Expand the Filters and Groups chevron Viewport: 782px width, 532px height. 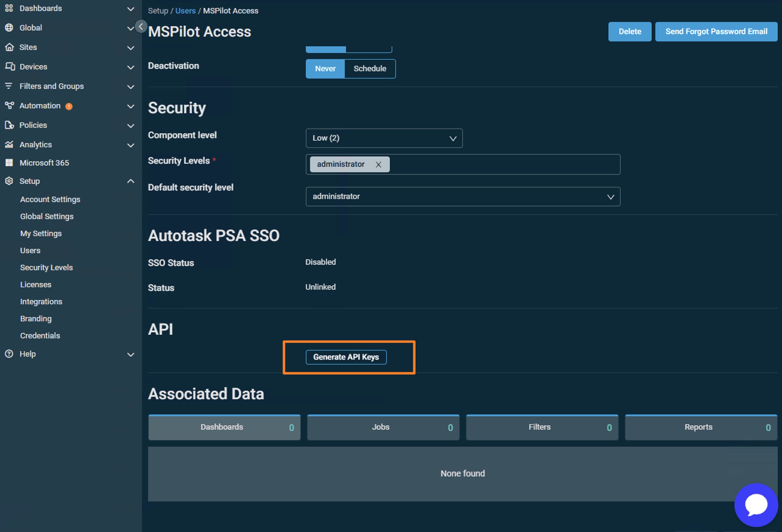pyautogui.click(x=131, y=87)
